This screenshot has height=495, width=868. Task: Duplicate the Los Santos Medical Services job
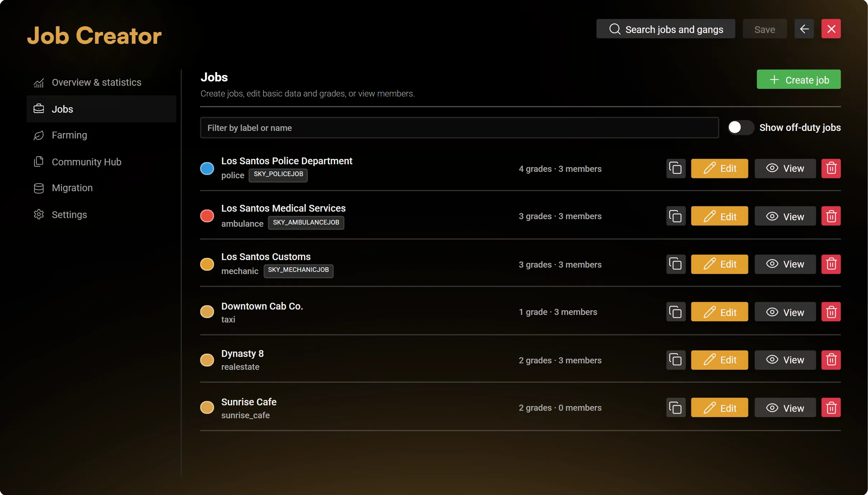[x=676, y=216]
